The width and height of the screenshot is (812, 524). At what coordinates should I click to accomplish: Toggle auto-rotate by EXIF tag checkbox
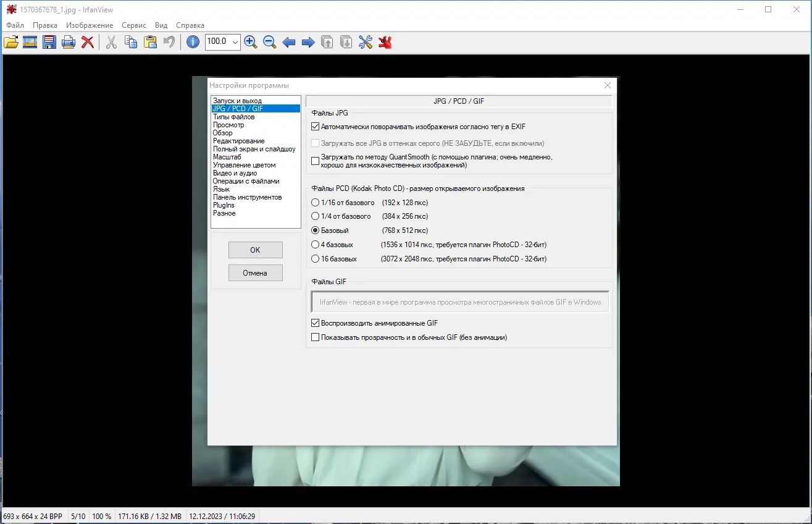coord(316,127)
